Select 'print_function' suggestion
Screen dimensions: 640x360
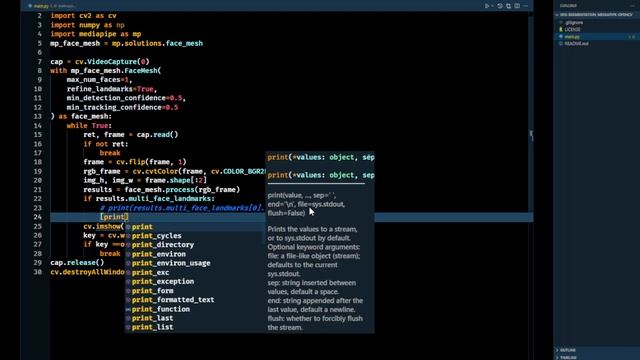[195, 309]
